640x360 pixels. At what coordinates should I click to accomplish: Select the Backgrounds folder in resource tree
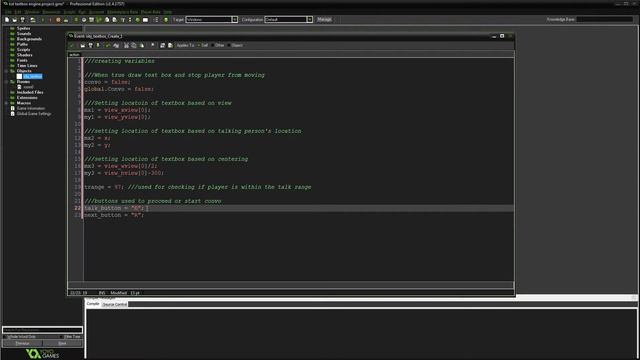pyautogui.click(x=29, y=39)
